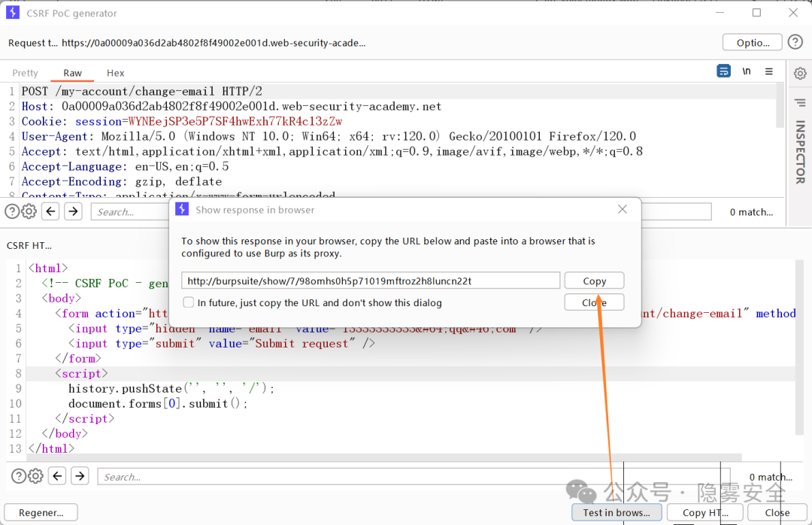The image size is (812, 525).
Task: Open the Options button
Action: [x=753, y=43]
